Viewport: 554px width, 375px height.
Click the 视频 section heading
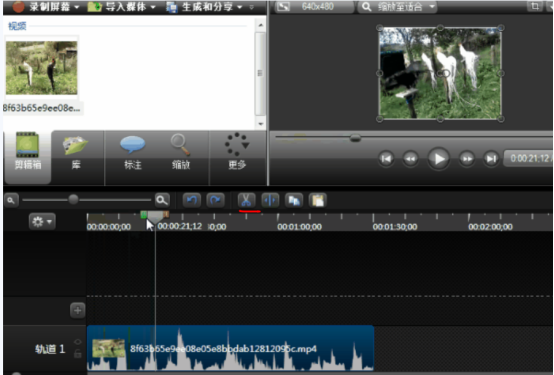point(17,26)
